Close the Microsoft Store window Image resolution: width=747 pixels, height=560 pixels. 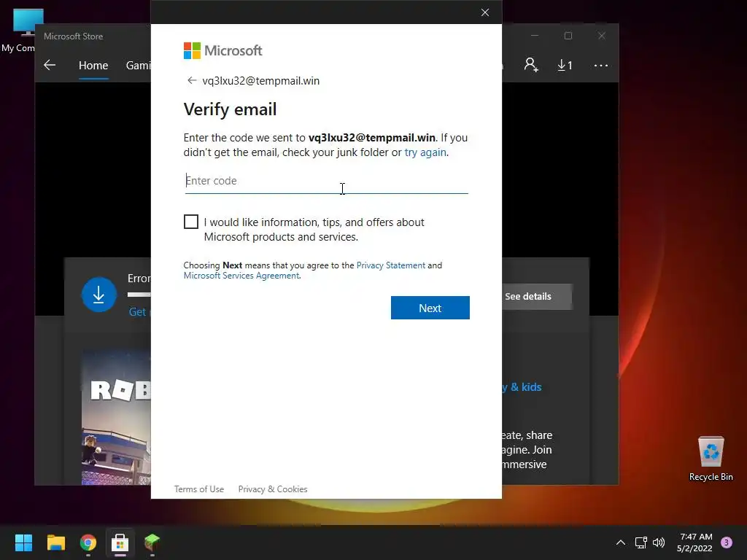(602, 36)
